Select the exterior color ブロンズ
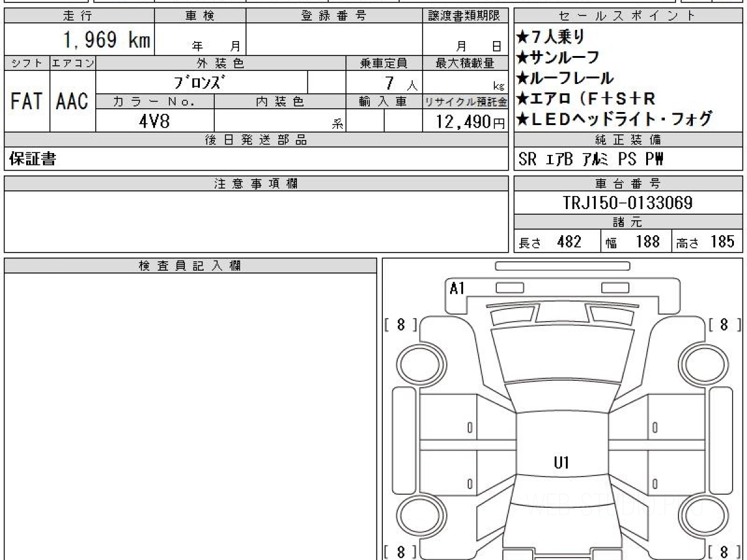The image size is (747, 560). coord(199,82)
